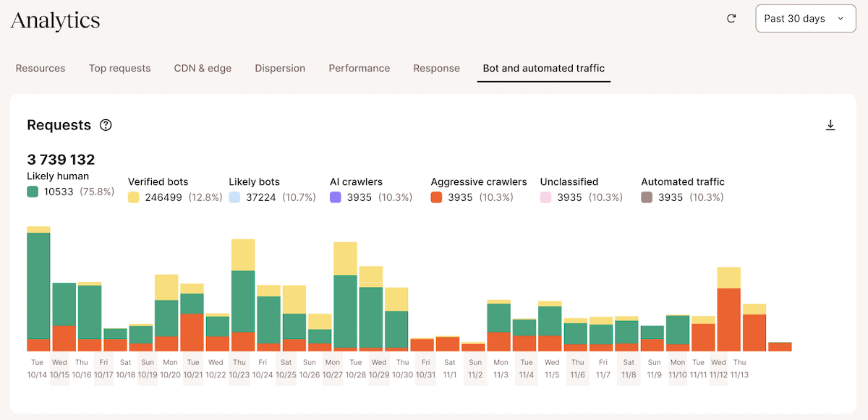Click the Likely bots value 37224
Viewport: 868px width, 420px height.
[261, 197]
